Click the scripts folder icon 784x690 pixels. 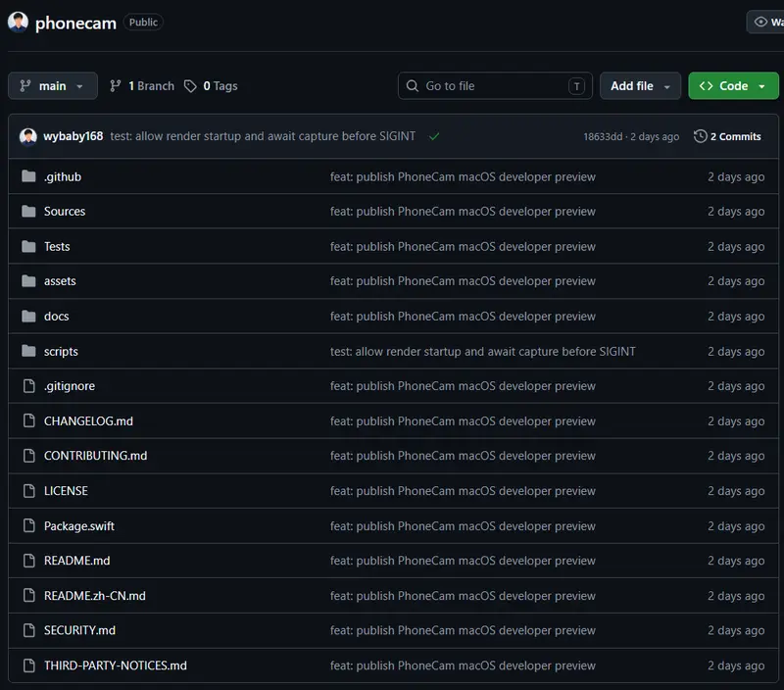pyautogui.click(x=29, y=351)
